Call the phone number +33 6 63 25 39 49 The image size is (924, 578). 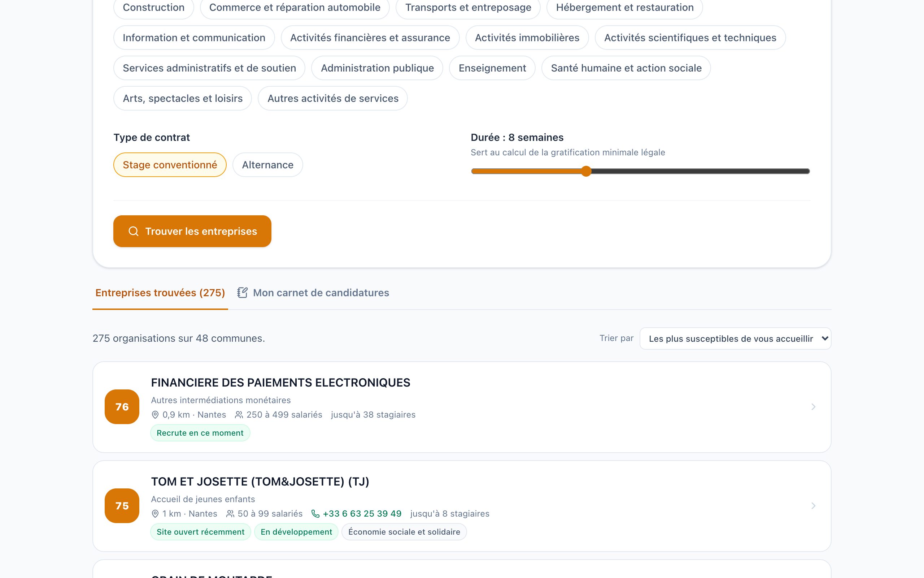362,514
